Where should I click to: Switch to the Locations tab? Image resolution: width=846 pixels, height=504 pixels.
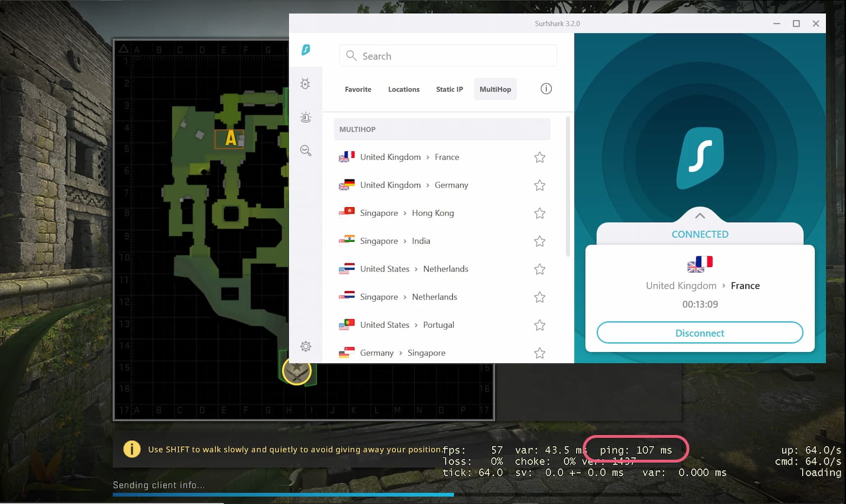click(404, 89)
